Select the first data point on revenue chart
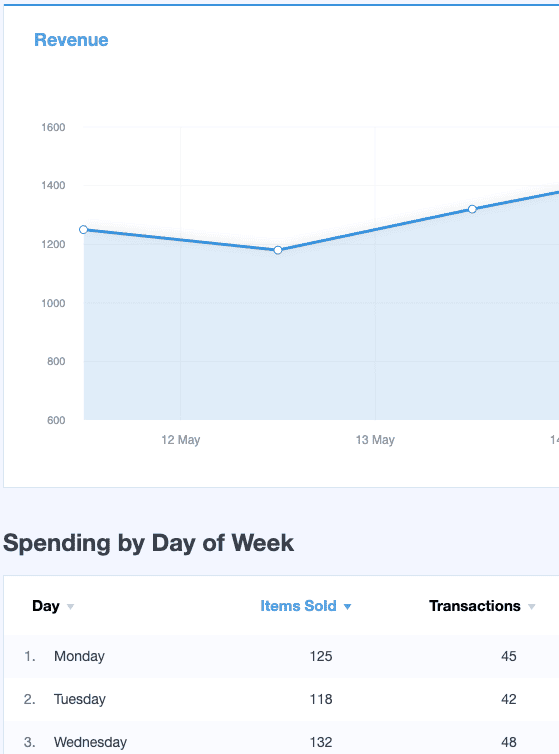This screenshot has height=754, width=559. tap(83, 230)
